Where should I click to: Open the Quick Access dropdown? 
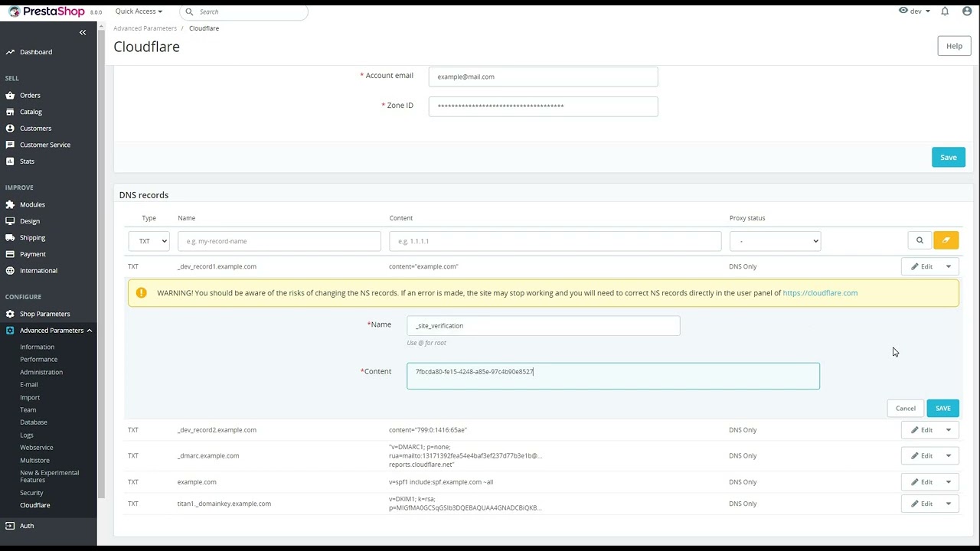(x=139, y=11)
